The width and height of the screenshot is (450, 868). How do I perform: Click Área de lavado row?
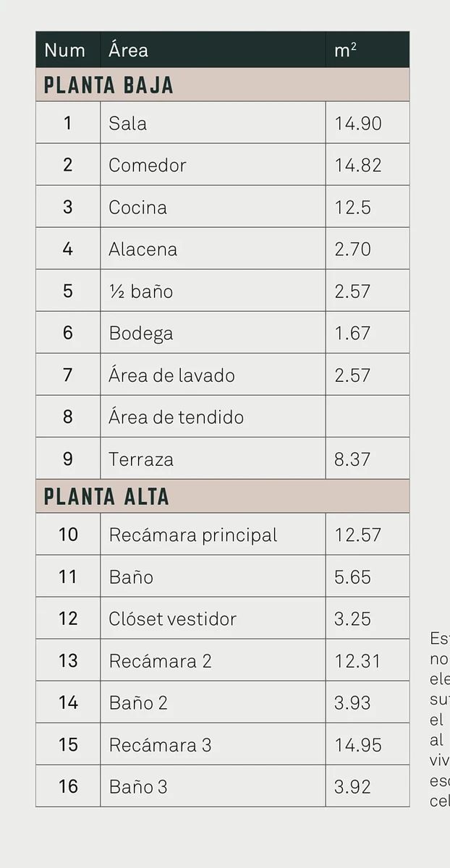tap(222, 375)
